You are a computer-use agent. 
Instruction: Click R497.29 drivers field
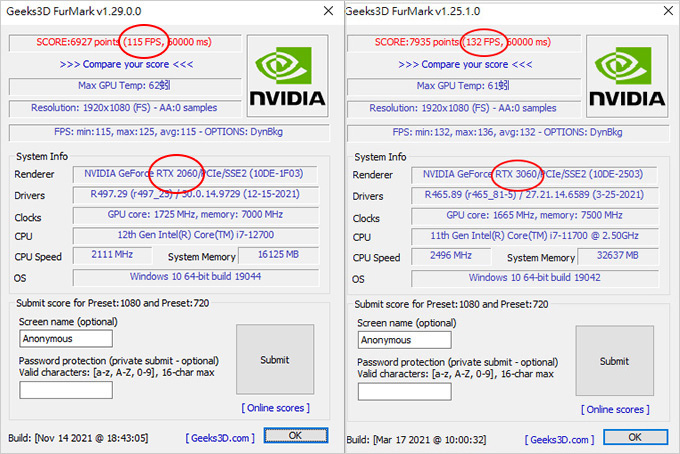pyautogui.click(x=195, y=194)
